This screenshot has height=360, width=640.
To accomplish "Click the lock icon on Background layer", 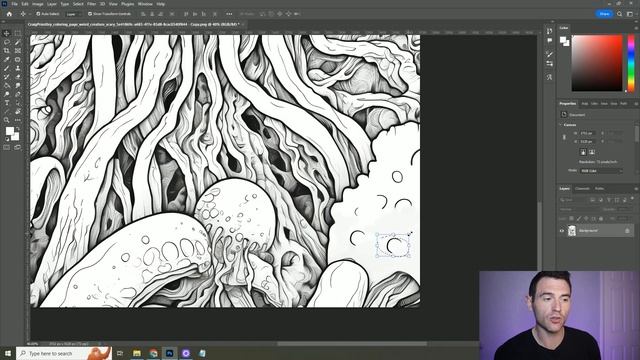I will point(627,231).
